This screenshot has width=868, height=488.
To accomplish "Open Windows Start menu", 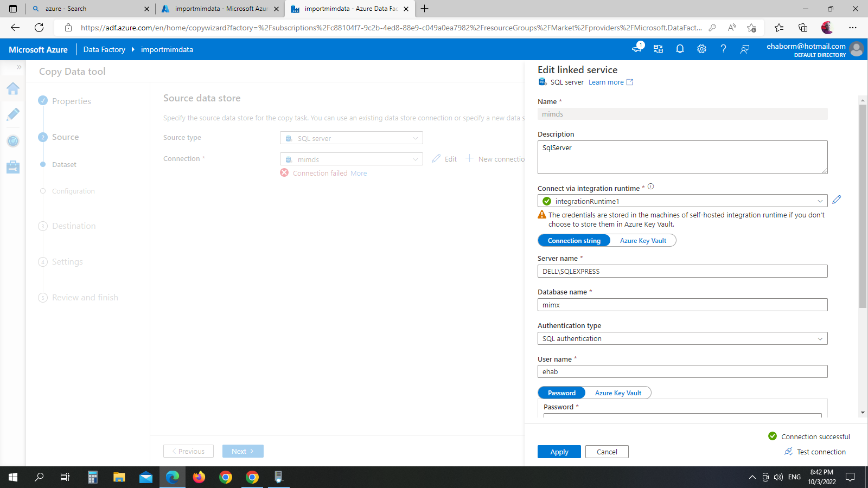I will 13,477.
